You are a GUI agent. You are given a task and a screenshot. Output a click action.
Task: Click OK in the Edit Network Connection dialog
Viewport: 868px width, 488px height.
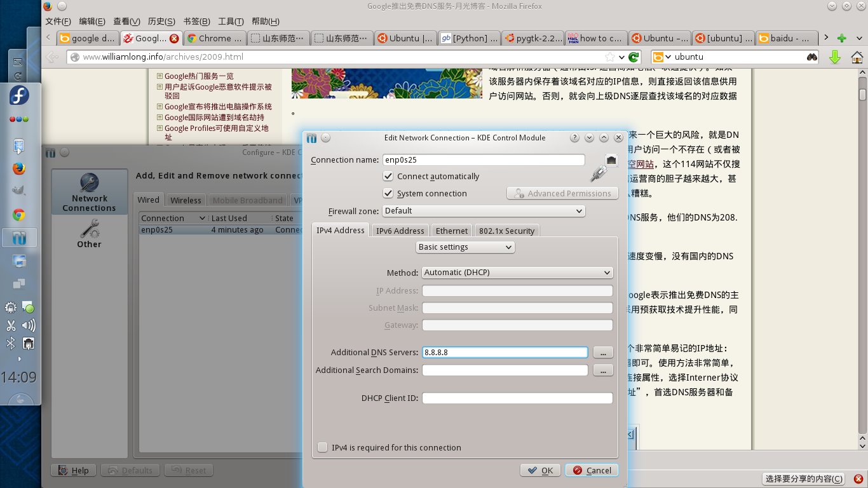pos(540,470)
